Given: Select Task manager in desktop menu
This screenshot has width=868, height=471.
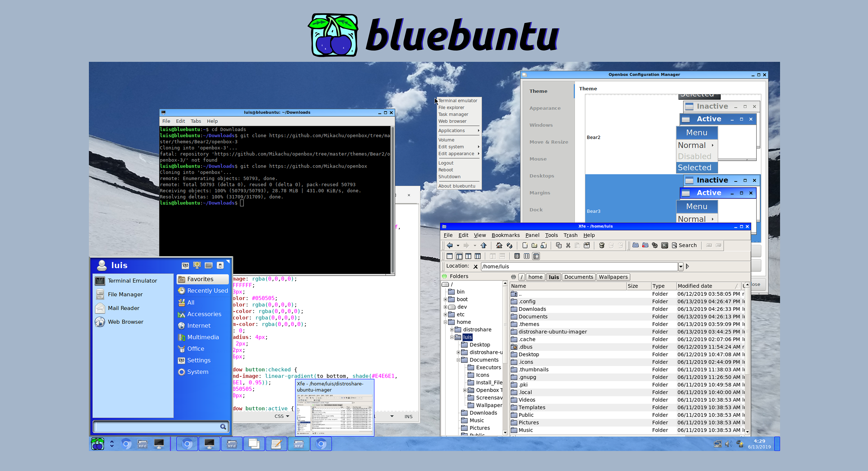Looking at the screenshot, I should 453,114.
